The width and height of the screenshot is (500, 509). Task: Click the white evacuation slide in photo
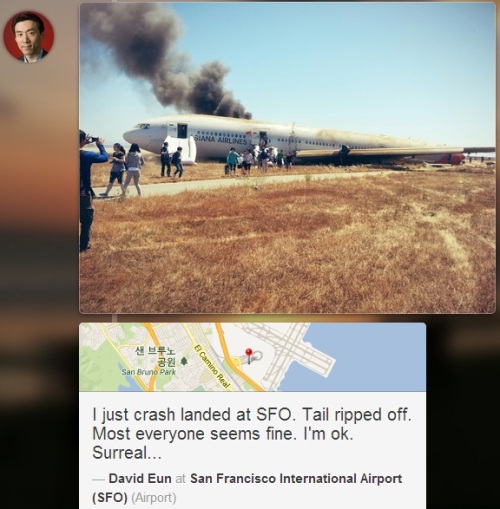pyautogui.click(x=182, y=150)
